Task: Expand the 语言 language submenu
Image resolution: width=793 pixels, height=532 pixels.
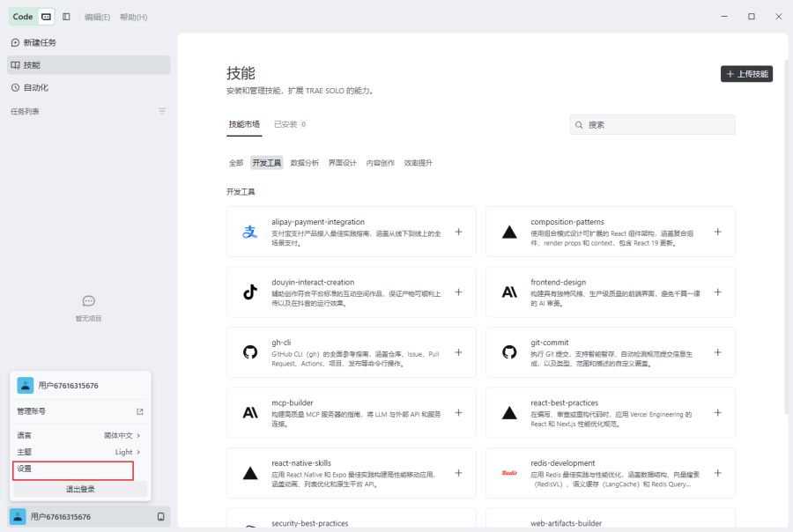Action: (78, 435)
